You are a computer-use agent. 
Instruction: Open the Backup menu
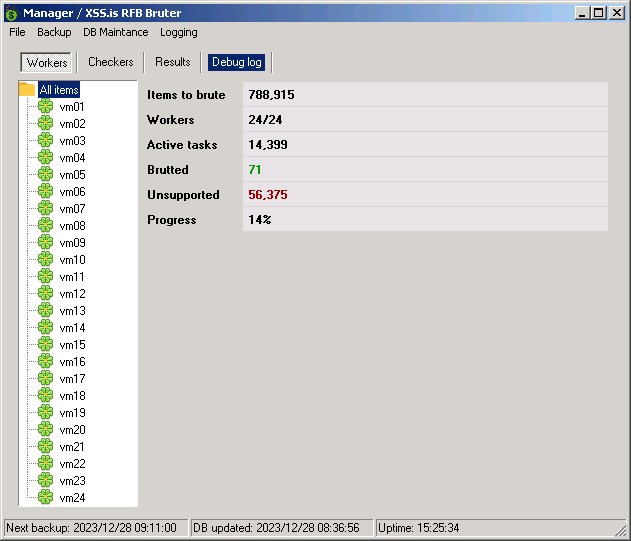(x=54, y=32)
